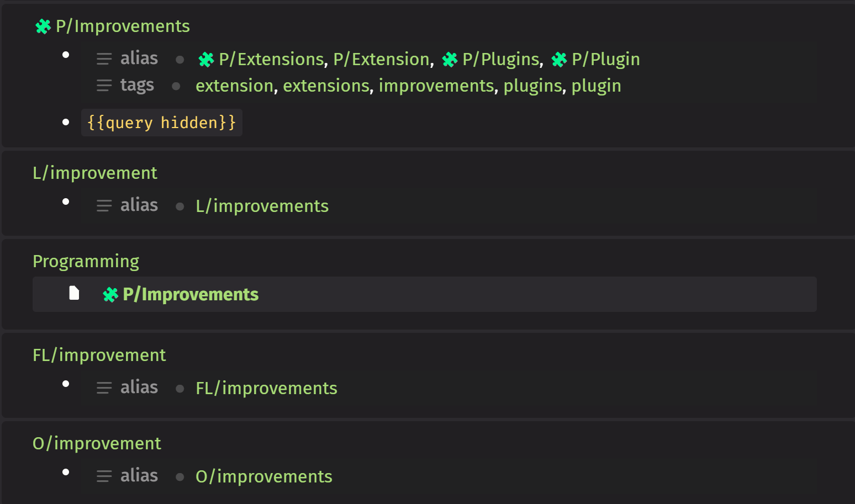855x504 pixels.
Task: Open the P/Extension alias link
Action: click(x=381, y=59)
